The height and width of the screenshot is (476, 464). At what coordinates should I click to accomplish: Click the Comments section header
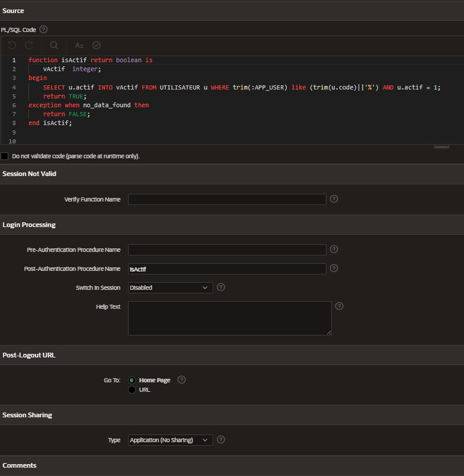20,465
